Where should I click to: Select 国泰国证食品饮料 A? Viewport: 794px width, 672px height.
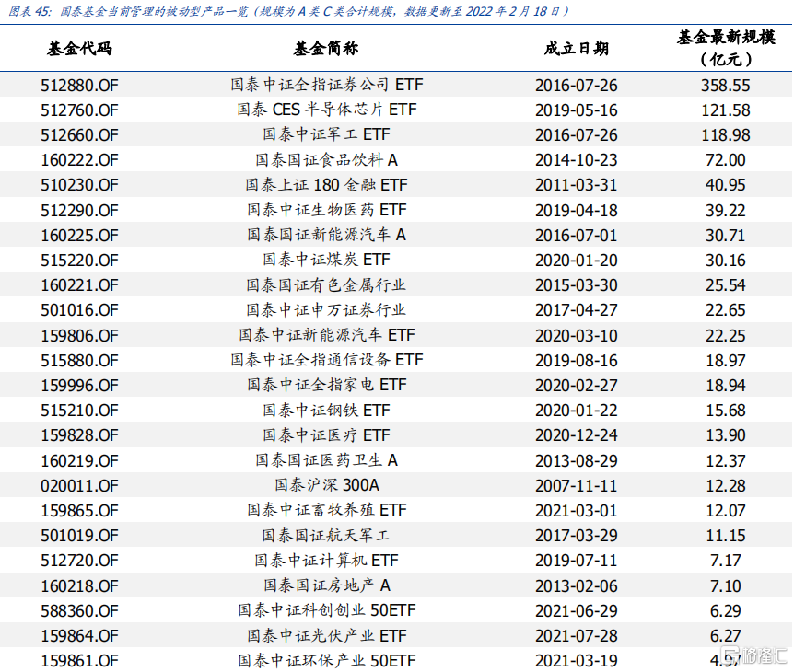[x=327, y=160]
